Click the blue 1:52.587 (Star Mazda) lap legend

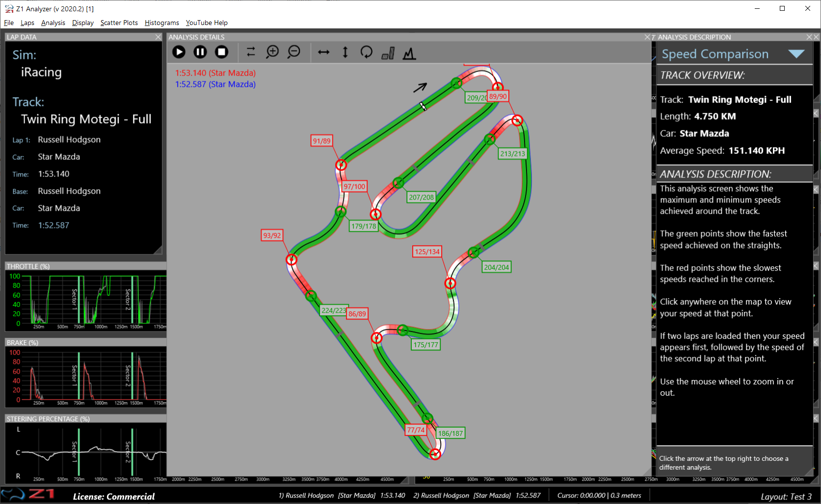215,84
